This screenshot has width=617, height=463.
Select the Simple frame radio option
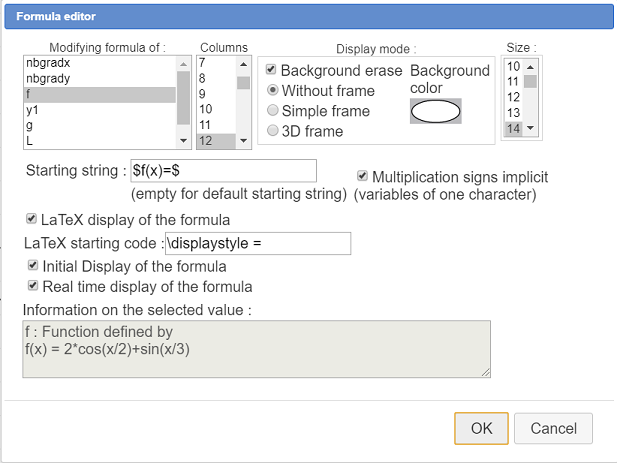tap(270, 111)
